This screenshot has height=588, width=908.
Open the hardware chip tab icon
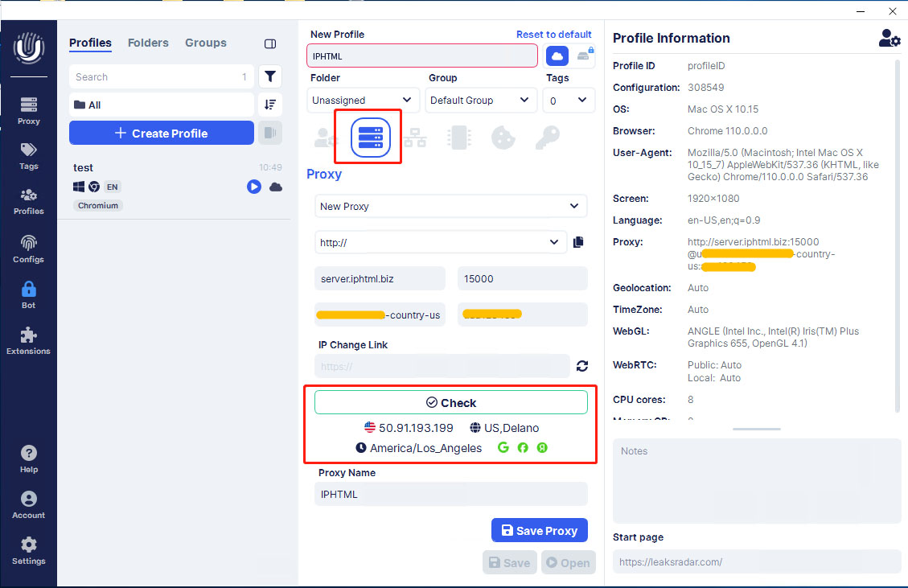[x=459, y=138]
